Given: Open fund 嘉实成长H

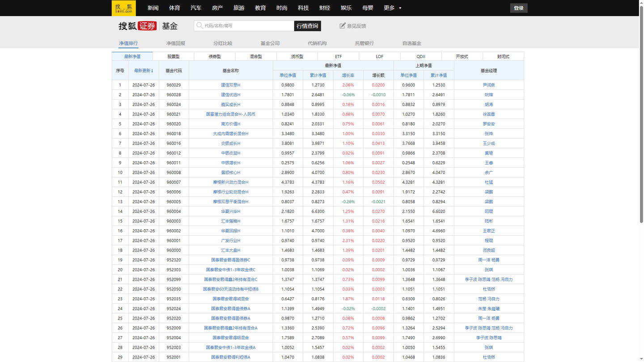Looking at the screenshot, I should pos(231,105).
